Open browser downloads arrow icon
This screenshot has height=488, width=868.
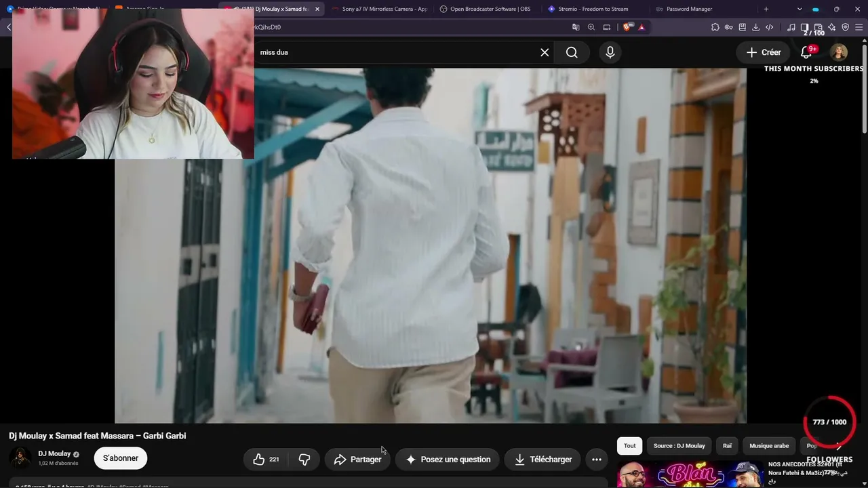tap(756, 27)
